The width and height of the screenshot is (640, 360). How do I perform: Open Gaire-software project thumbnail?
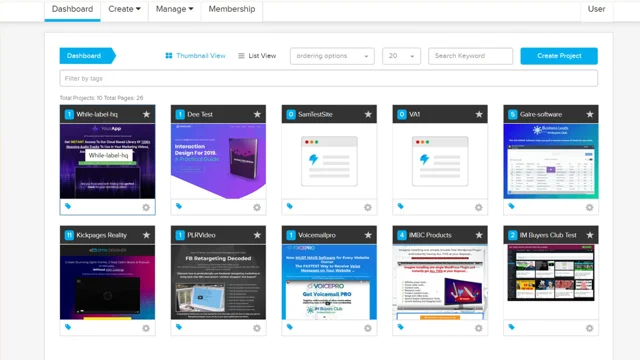(x=551, y=161)
